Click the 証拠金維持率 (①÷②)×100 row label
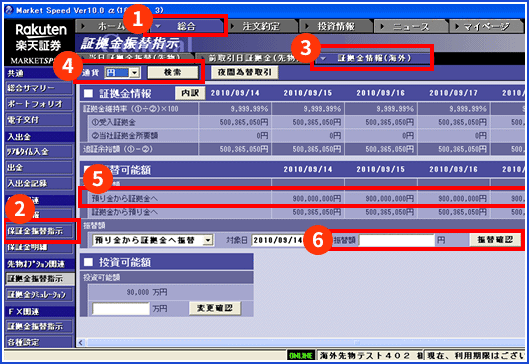The height and width of the screenshot is (364, 529). pyautogui.click(x=131, y=109)
